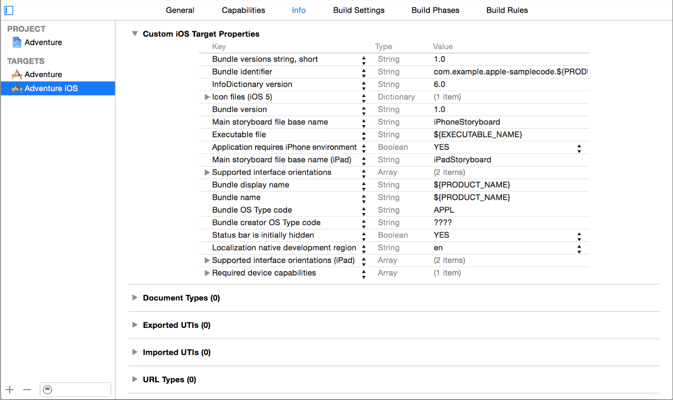Click the Bundle display name ${PRODUCT_NAME} value
The width and height of the screenshot is (673, 400).
(472, 185)
